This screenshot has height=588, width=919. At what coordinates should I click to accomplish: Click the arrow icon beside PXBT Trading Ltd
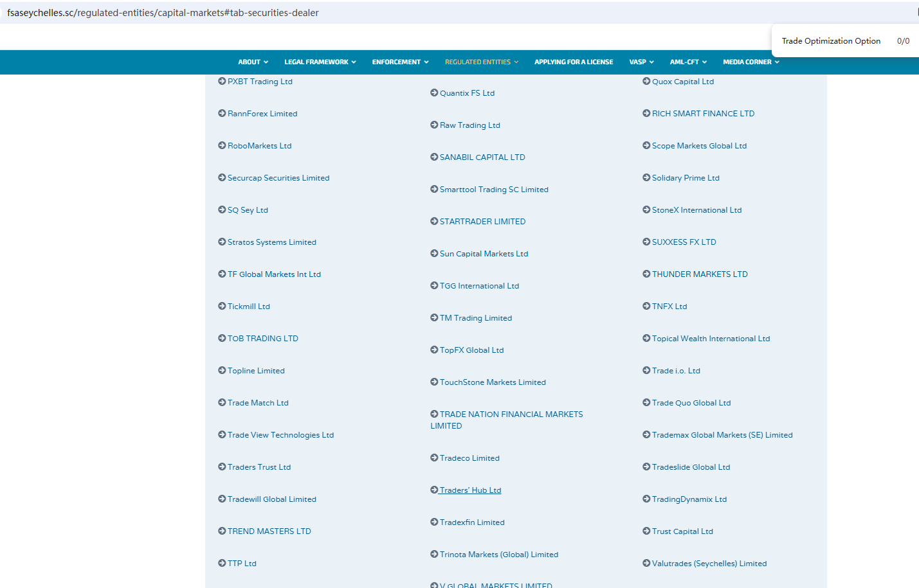tap(222, 82)
